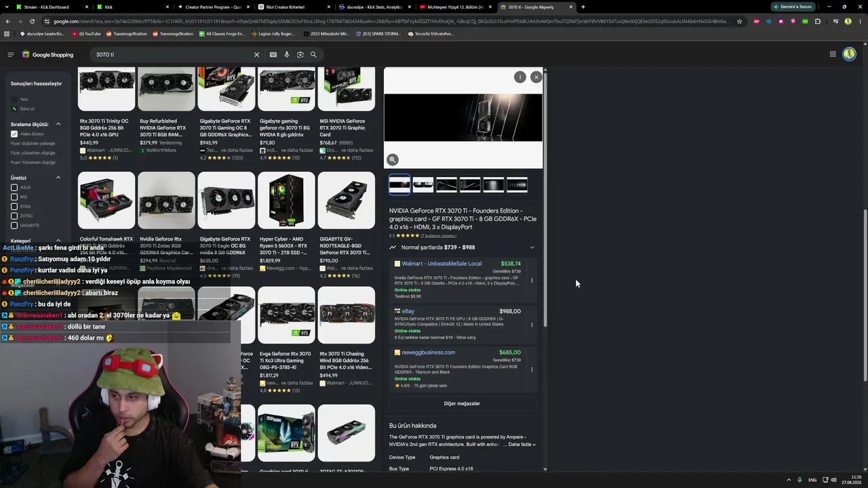Check the EVGA manufacturer filter
868x488 pixels.
[x=14, y=207]
